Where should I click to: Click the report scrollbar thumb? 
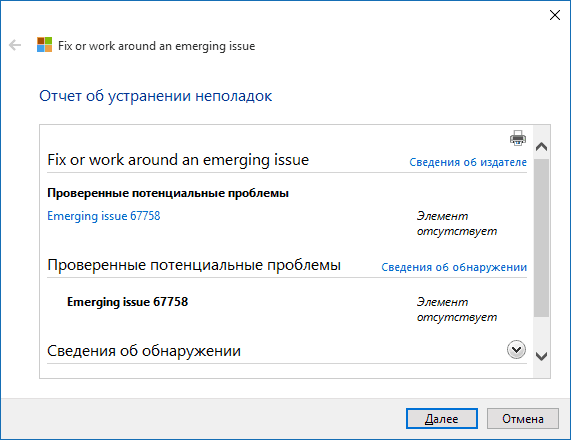tap(542, 237)
